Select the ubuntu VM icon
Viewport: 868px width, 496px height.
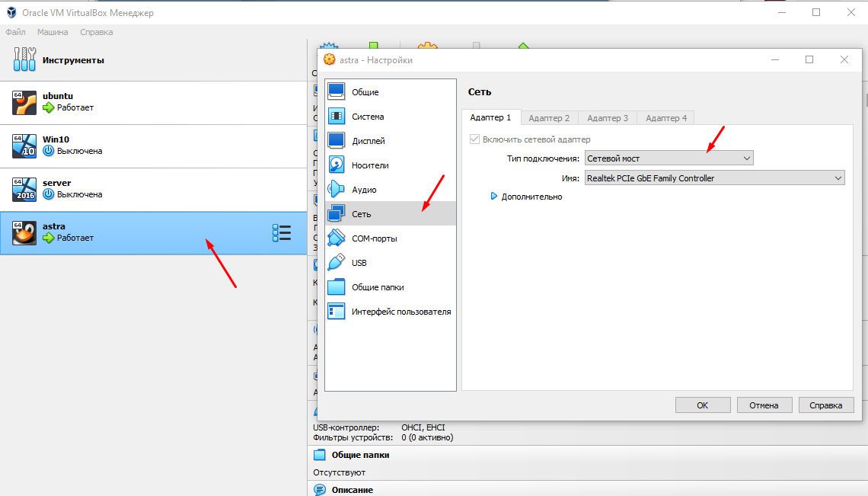24,103
